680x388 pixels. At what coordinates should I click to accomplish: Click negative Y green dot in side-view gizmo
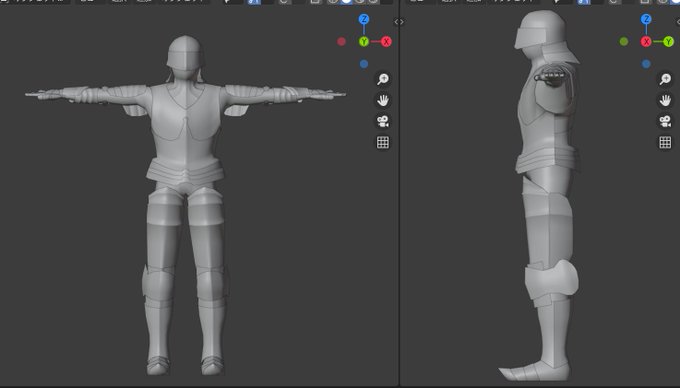624,42
